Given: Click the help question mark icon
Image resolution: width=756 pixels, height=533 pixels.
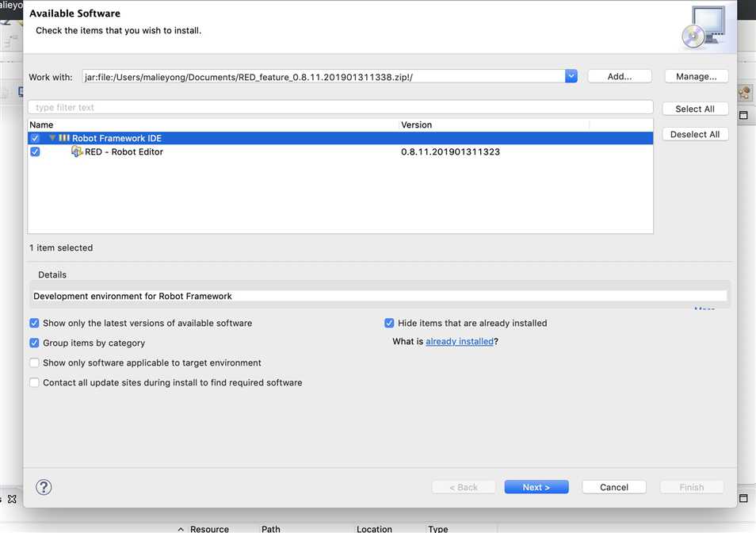Looking at the screenshot, I should coord(44,487).
